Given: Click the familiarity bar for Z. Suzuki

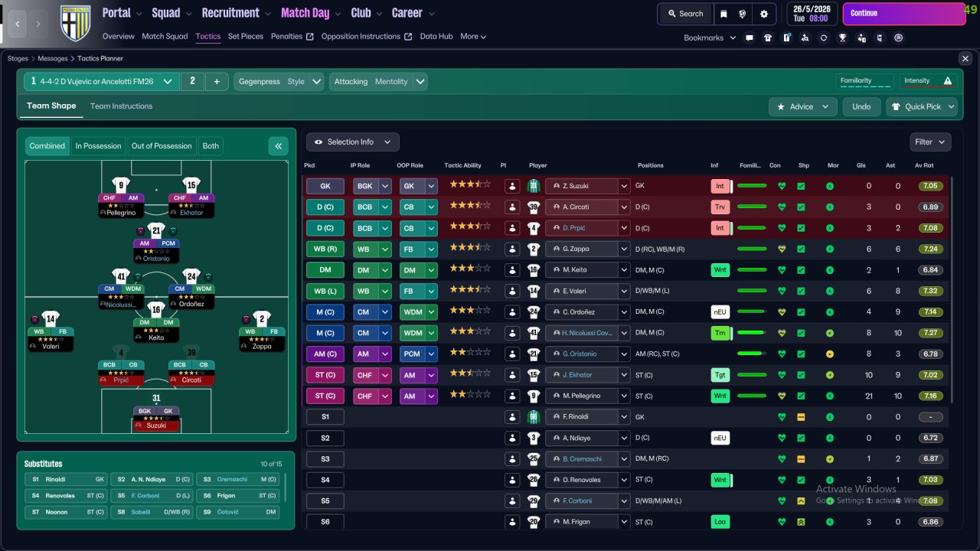Looking at the screenshot, I should (752, 186).
